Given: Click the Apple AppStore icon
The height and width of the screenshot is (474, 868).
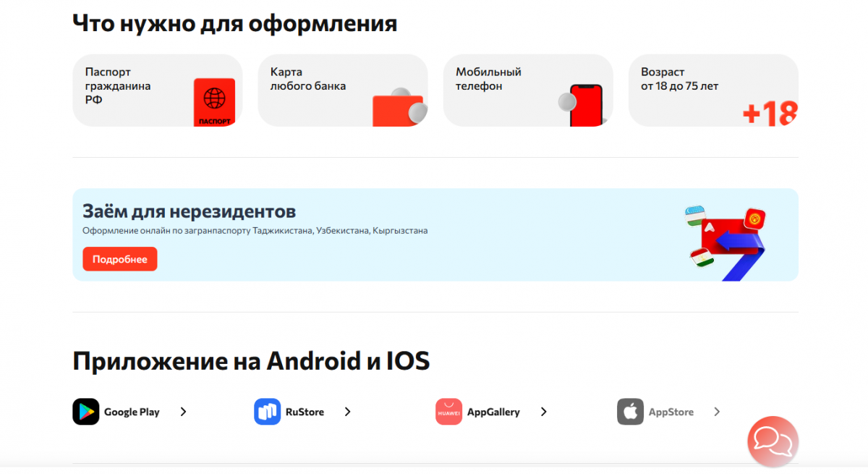Looking at the screenshot, I should (x=631, y=412).
